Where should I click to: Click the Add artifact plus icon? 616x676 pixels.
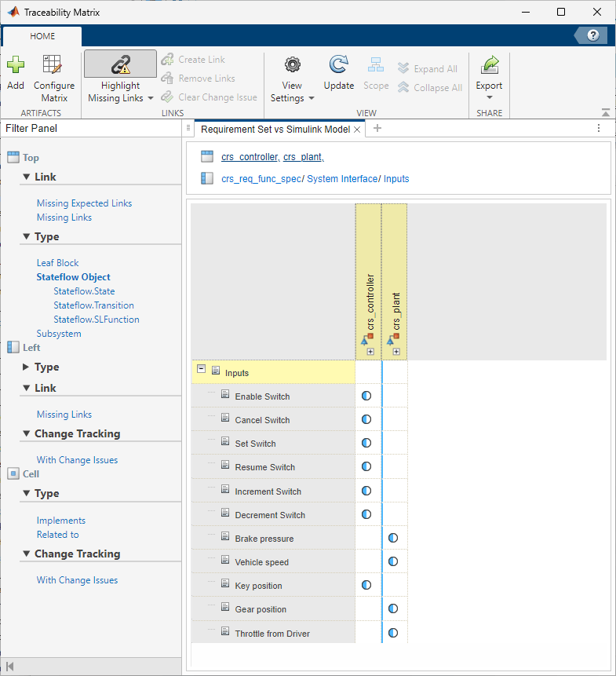pyautogui.click(x=16, y=64)
